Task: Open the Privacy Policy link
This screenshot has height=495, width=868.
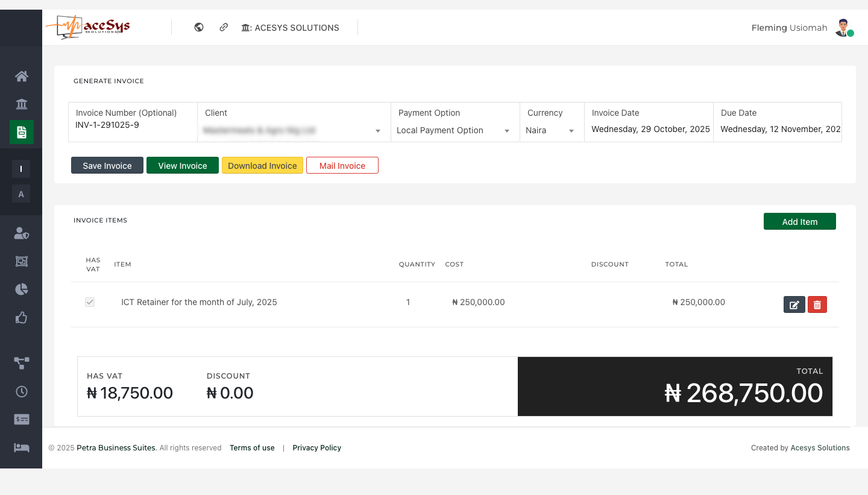Action: (316, 448)
